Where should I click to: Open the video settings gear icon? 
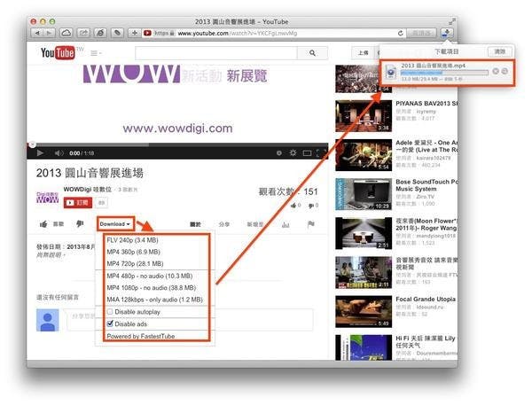(293, 153)
